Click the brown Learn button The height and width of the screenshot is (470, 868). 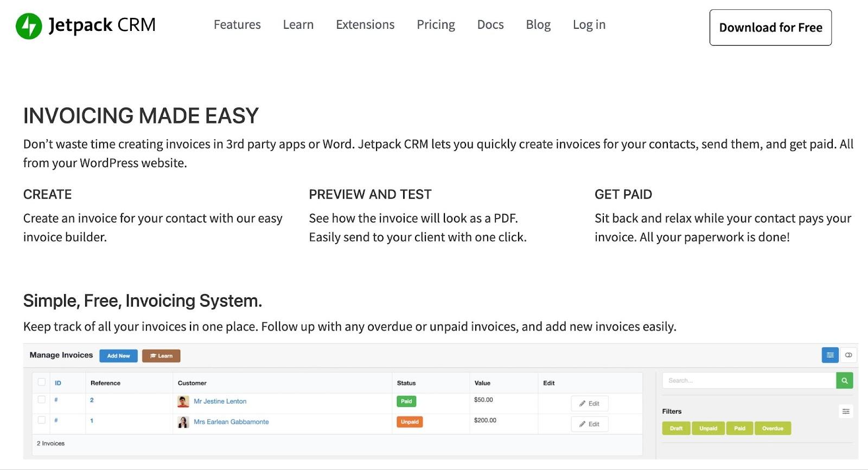coord(161,356)
